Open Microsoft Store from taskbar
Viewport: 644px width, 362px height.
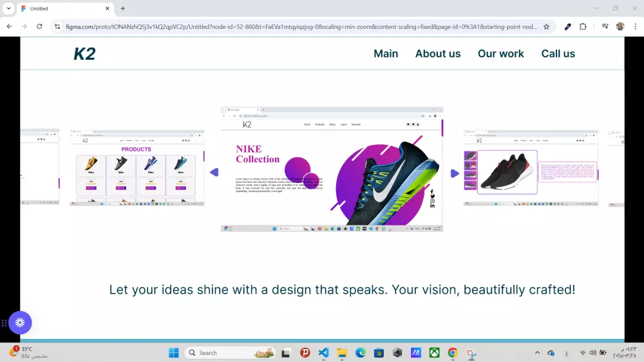click(379, 352)
